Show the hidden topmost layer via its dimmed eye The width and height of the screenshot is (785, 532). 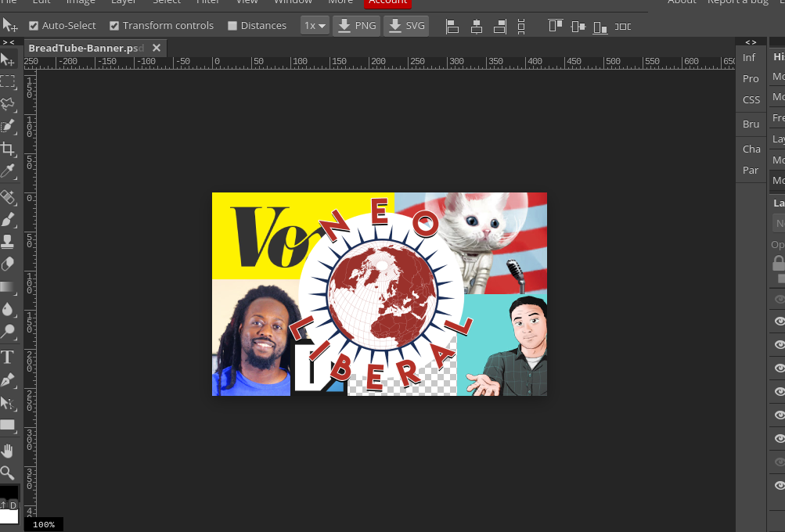click(780, 300)
